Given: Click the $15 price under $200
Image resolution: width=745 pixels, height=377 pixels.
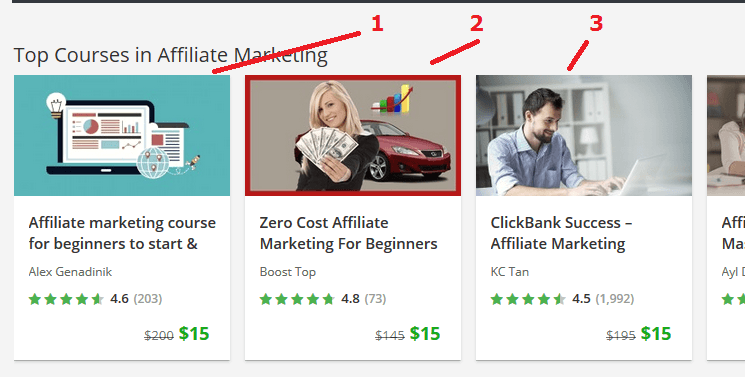Looking at the screenshot, I should click(x=194, y=334).
